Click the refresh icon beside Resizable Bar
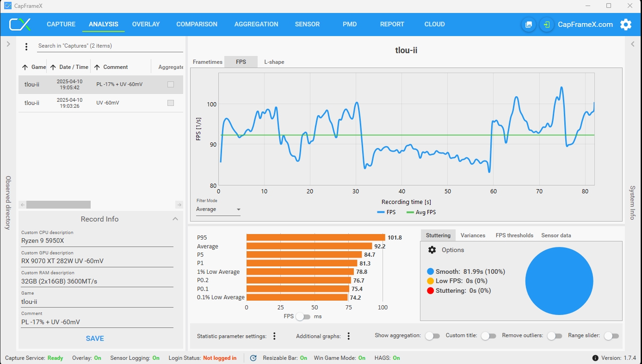This screenshot has height=364, width=642. pos(253,358)
